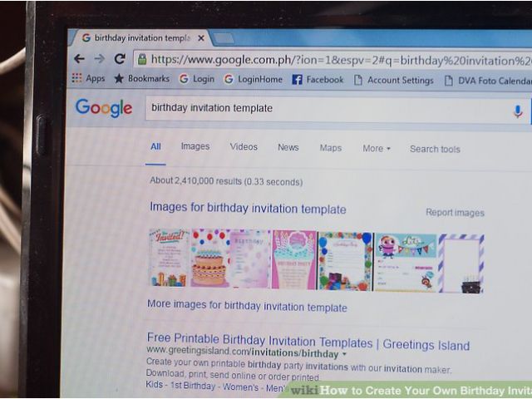
Task: Activate voice search microphone icon
Action: point(517,111)
